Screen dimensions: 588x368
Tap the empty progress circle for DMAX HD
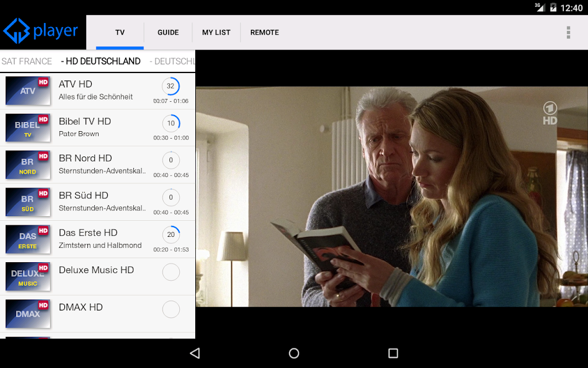click(171, 309)
